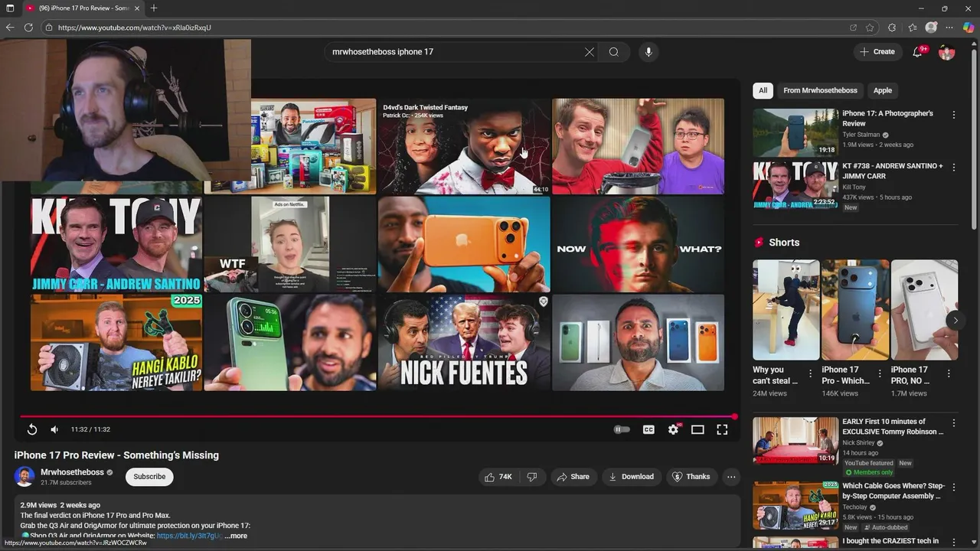The height and width of the screenshot is (551, 980).
Task: Expand the description with ...more
Action: [236, 536]
